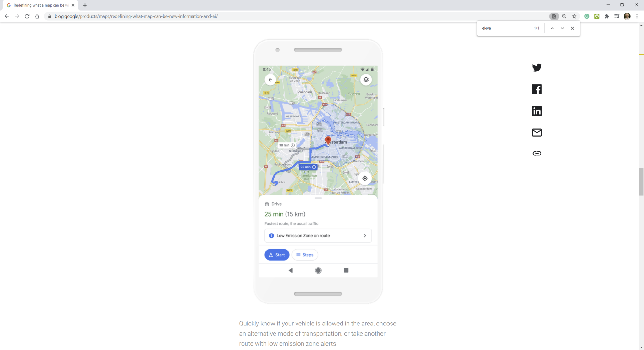
Task: Jump to next match with down chevron
Action: (562, 28)
